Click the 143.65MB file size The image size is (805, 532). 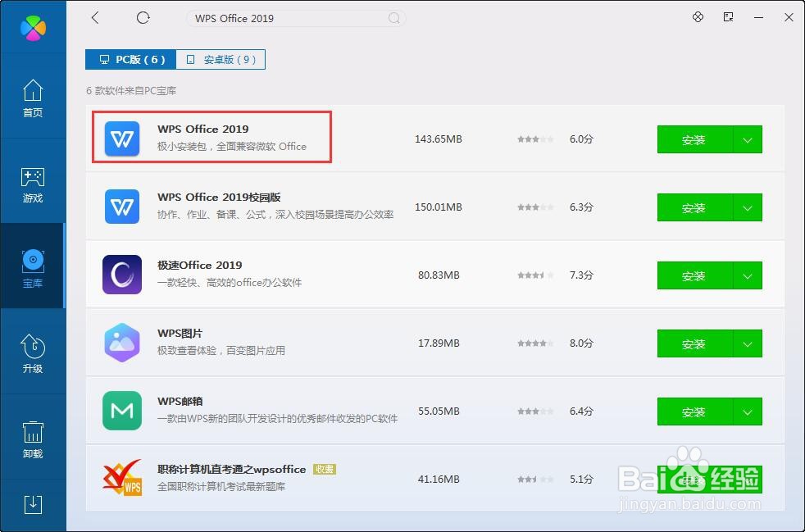[439, 139]
